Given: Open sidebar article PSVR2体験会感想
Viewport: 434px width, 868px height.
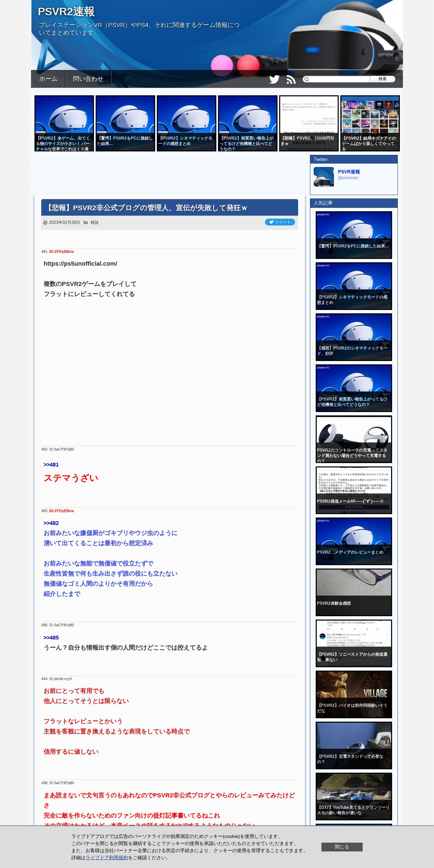Looking at the screenshot, I should point(354,593).
